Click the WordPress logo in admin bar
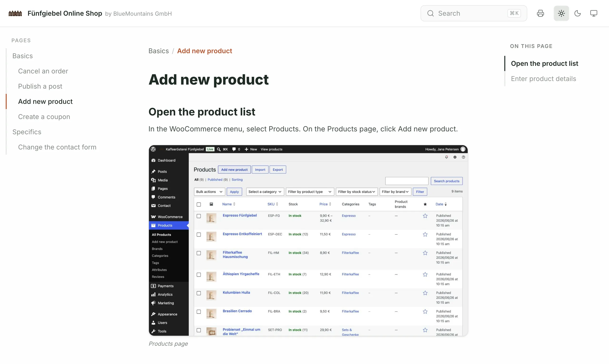This screenshot has width=609, height=364. tap(153, 149)
